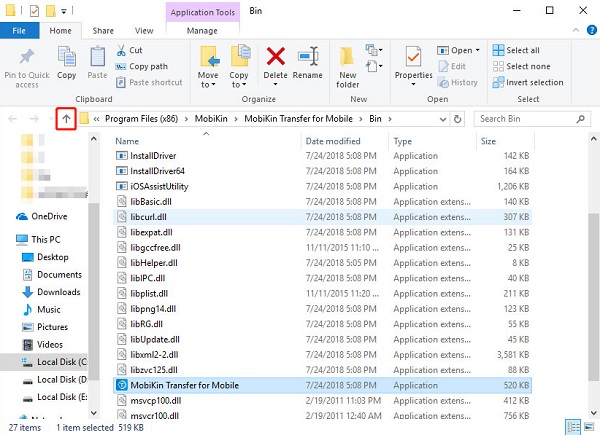Switch to Details view layout icon

tap(573, 427)
